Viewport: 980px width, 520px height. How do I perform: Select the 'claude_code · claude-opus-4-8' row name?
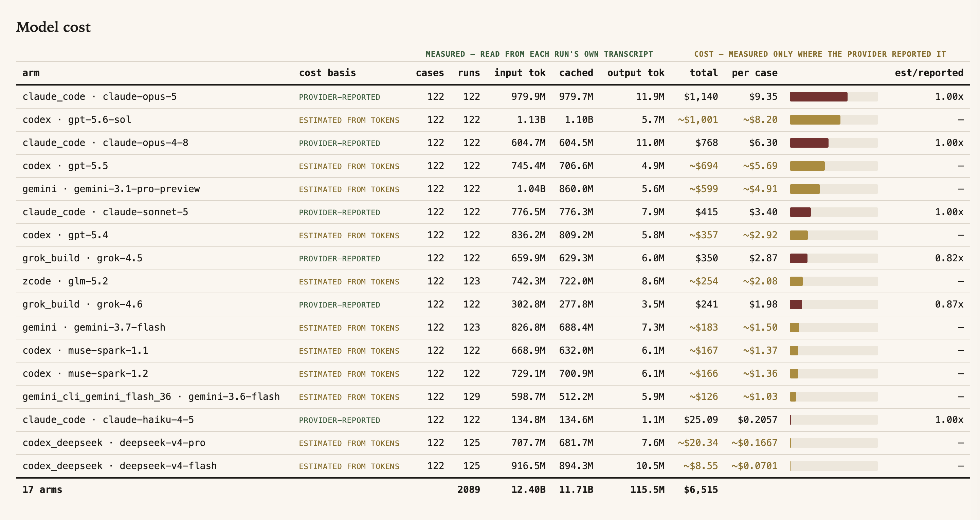click(105, 143)
